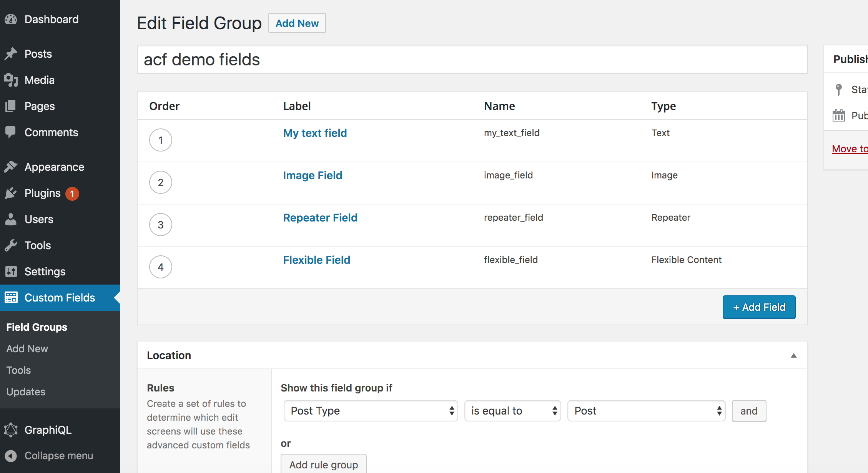Click the Media library icon

tap(11, 80)
